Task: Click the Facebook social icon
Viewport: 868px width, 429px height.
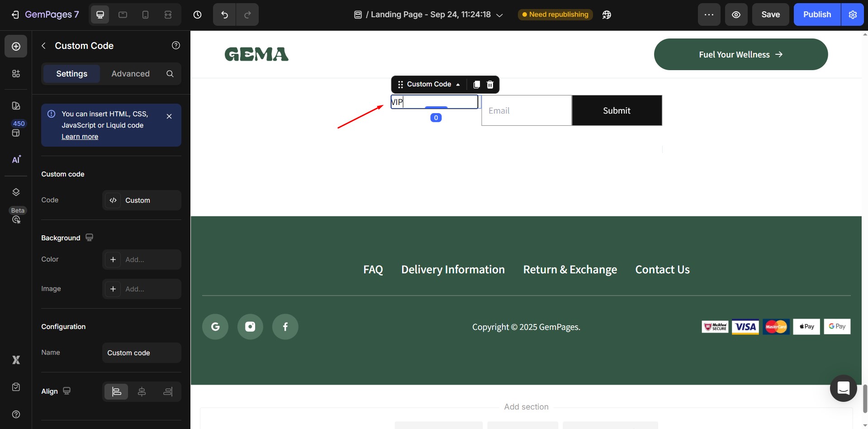Action: pos(285,327)
